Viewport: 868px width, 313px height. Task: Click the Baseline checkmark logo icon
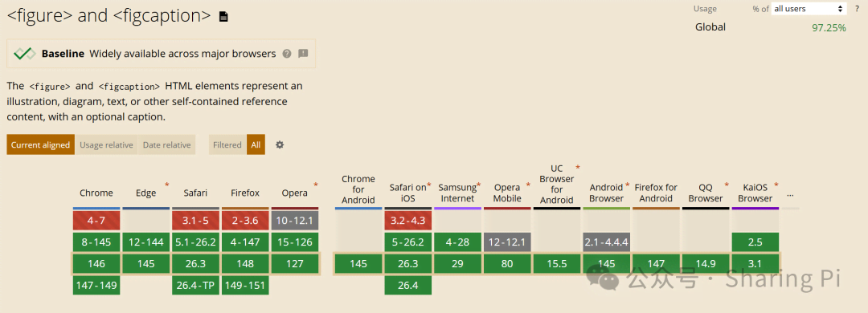[x=24, y=54]
